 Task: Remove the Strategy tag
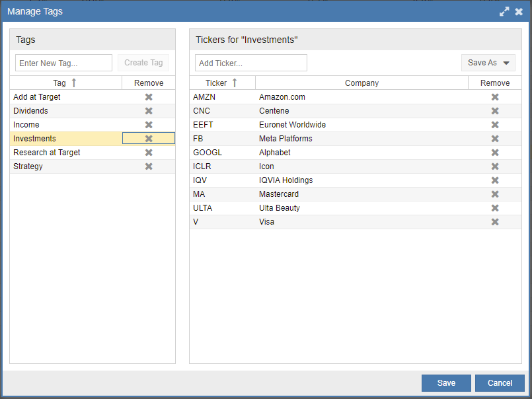point(149,166)
